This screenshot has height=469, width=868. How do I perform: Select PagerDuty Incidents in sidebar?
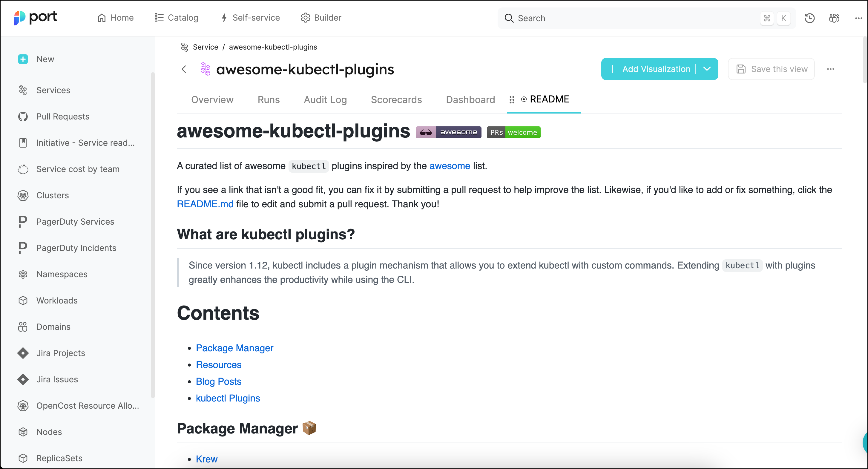pyautogui.click(x=76, y=248)
